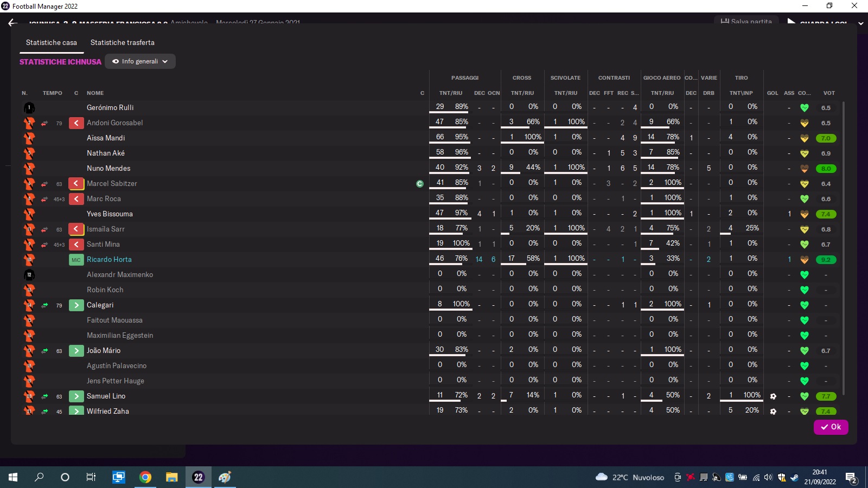Image resolution: width=868 pixels, height=488 pixels.
Task: Click the M/C position badge for Ricardo Horta
Action: pos(76,260)
